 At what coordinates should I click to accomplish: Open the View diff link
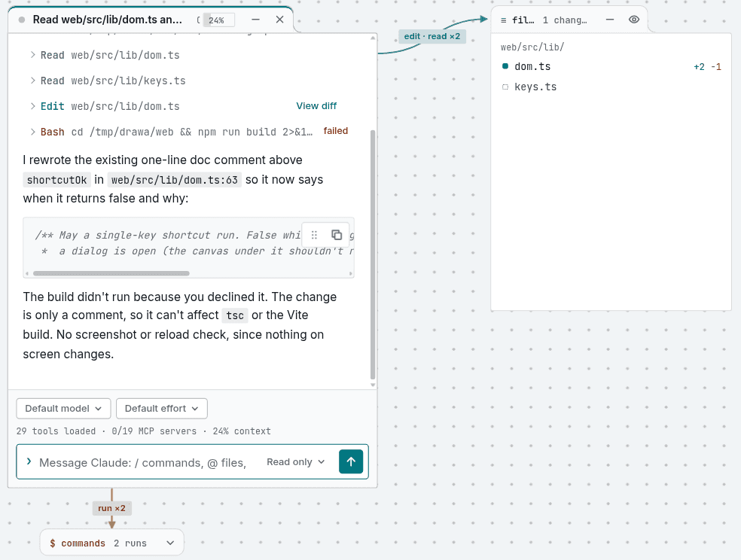316,106
